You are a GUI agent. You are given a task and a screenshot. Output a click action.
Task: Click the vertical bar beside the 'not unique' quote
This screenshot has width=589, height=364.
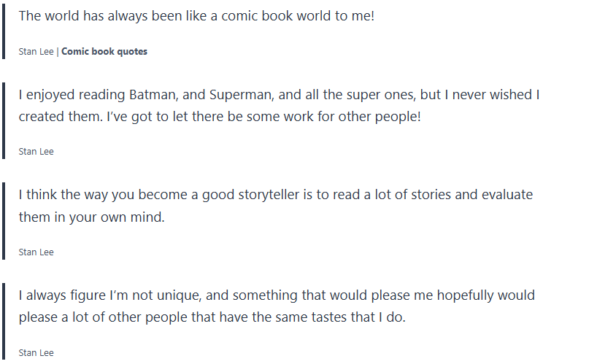pyautogui.click(x=4, y=321)
